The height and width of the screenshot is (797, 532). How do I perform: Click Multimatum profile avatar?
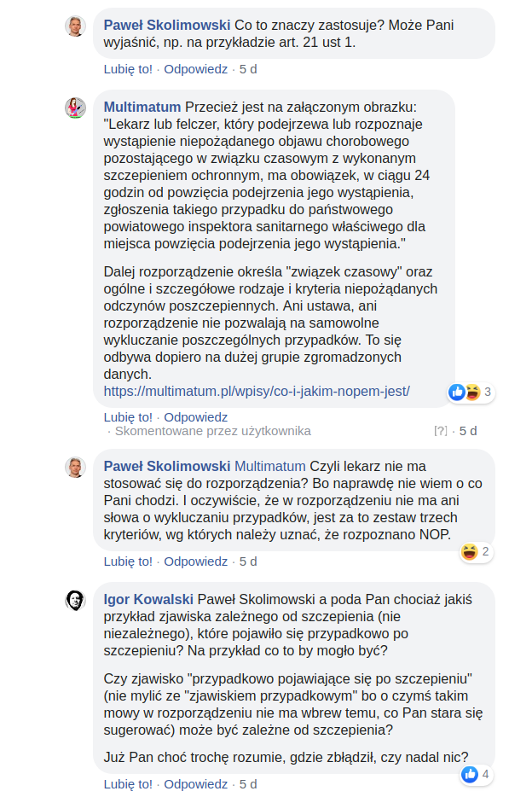pos(76,108)
